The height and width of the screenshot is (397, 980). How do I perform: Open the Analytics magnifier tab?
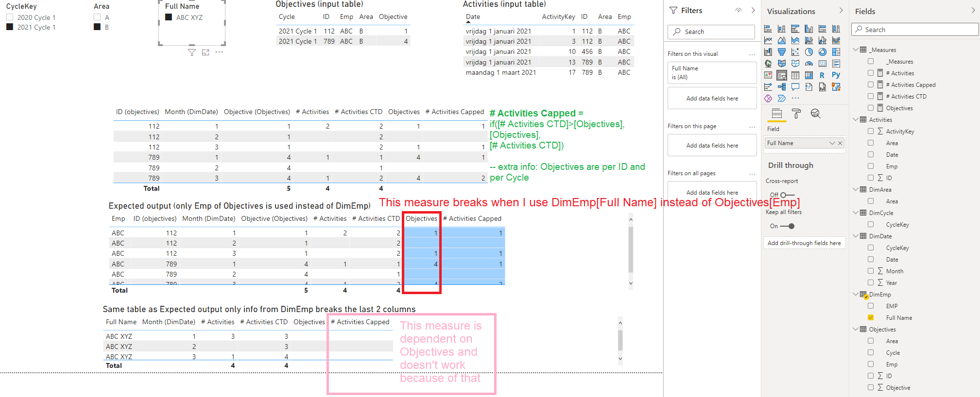816,114
